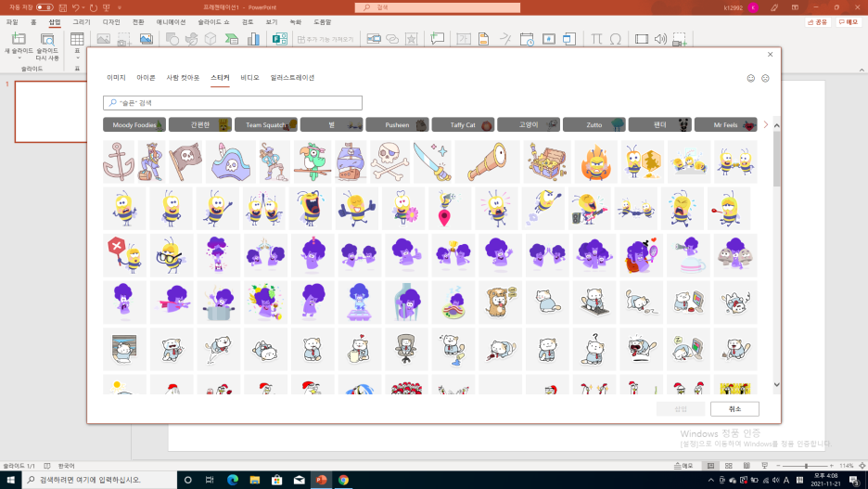The height and width of the screenshot is (489, 868).
Task: Switch to the 애니메이션 ribbon tab
Action: (171, 22)
